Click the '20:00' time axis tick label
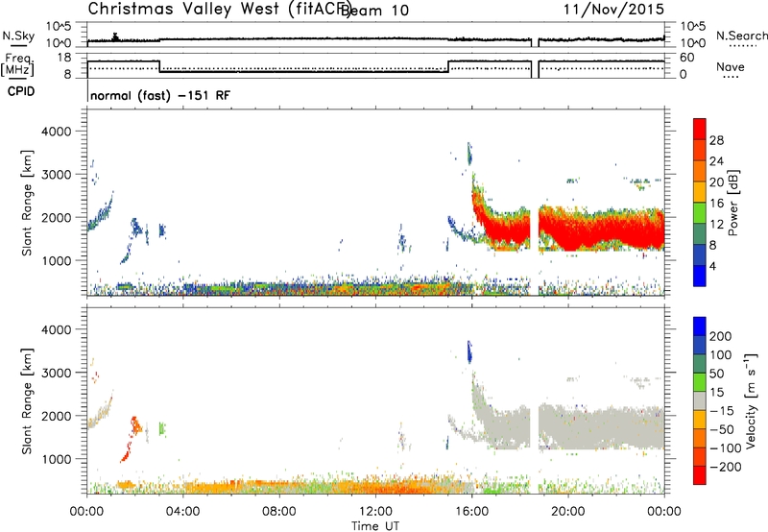This screenshot has width=768, height=532. coord(568,512)
